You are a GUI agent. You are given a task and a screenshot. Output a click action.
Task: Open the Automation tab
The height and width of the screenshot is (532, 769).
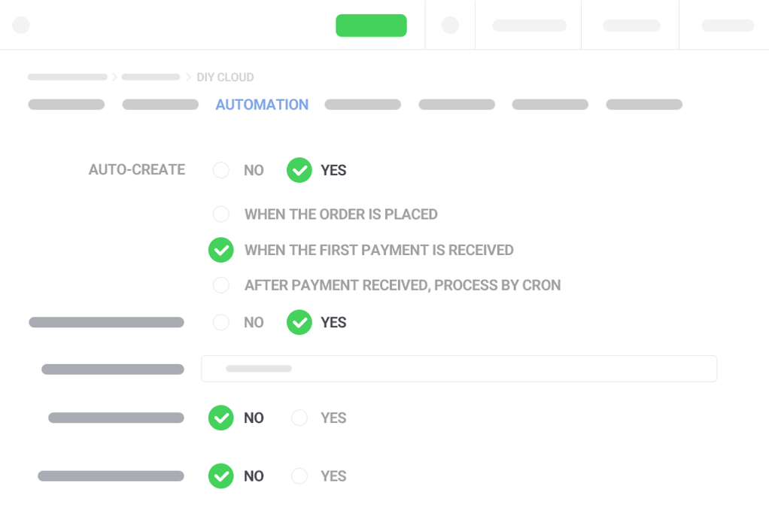click(x=262, y=105)
